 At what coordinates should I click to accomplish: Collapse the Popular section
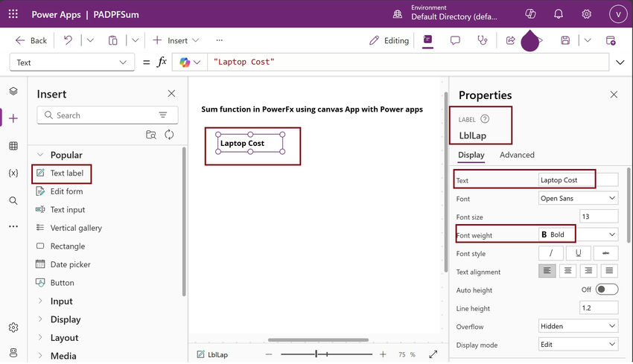click(40, 155)
